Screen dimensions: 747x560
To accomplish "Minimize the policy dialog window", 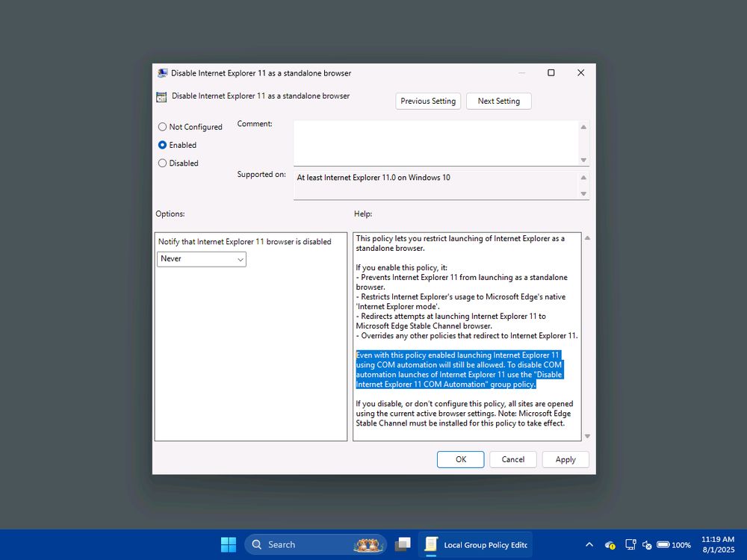I will point(521,73).
